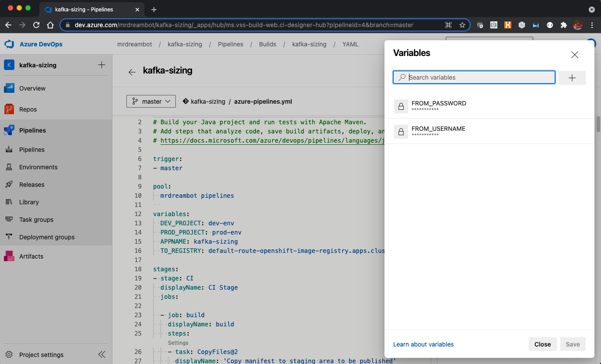Click the kafka-sizing project breadcrumb after mrdreambot

pos(185,44)
